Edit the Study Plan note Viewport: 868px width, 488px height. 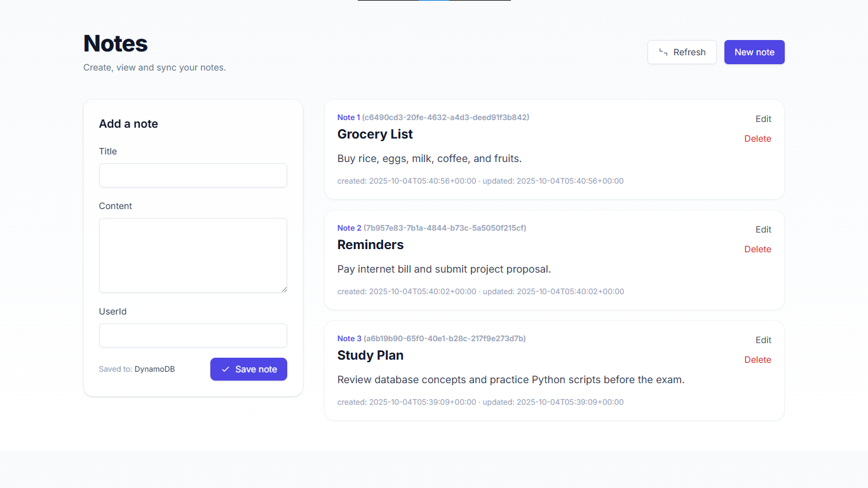[763, 340]
